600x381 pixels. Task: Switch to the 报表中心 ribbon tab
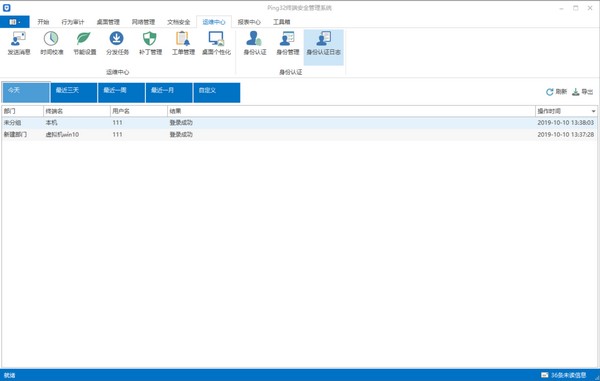249,22
